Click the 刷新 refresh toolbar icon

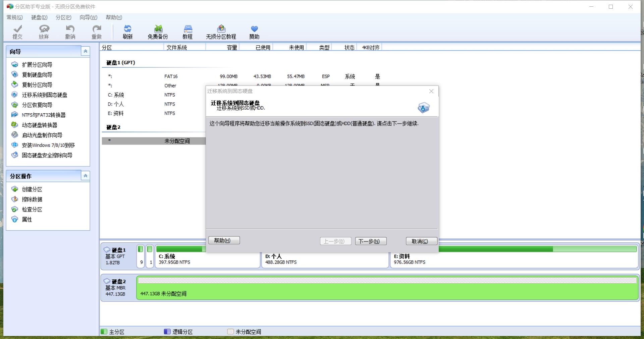click(x=127, y=32)
